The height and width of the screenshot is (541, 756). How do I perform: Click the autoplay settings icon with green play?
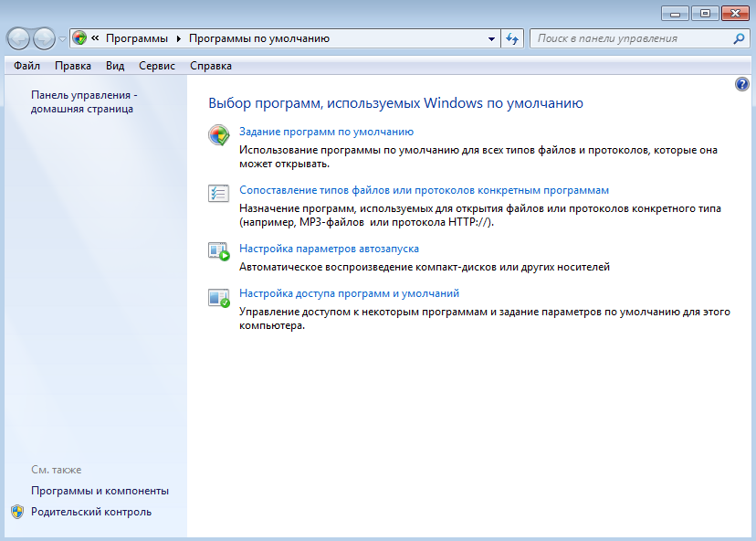click(219, 251)
